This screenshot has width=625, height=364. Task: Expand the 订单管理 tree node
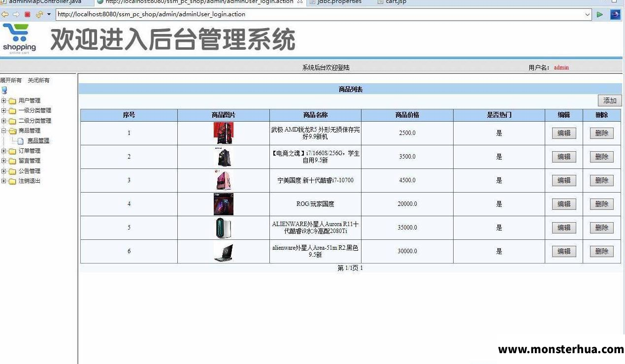point(4,151)
